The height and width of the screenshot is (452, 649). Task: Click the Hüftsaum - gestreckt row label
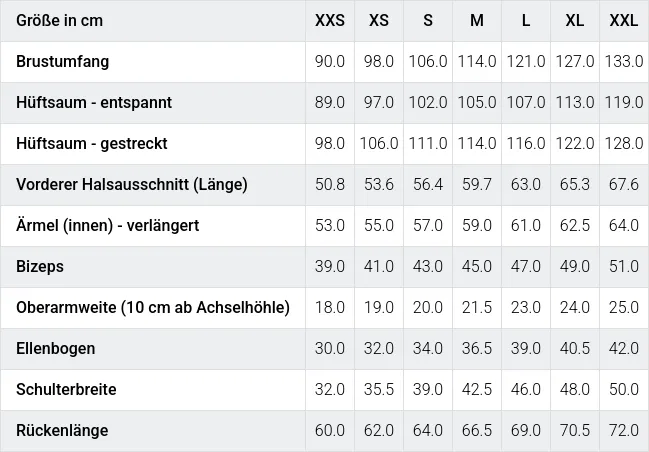pos(92,143)
